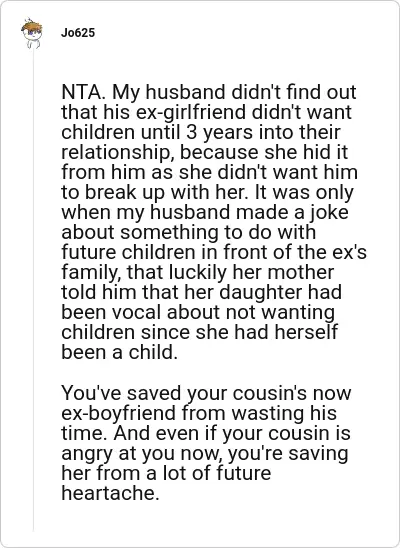
Task: Click the line 'family, that luckily her mother'
Action: 198,273
